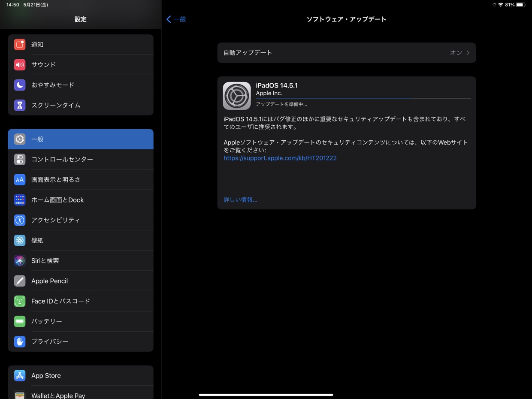Select プライバシー label
Viewport: 532px width, 399px height.
[50, 342]
